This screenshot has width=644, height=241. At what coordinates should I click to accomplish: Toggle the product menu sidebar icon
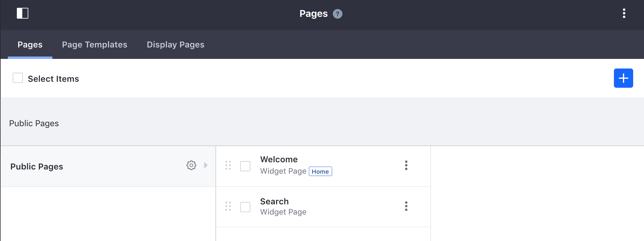pos(23,13)
